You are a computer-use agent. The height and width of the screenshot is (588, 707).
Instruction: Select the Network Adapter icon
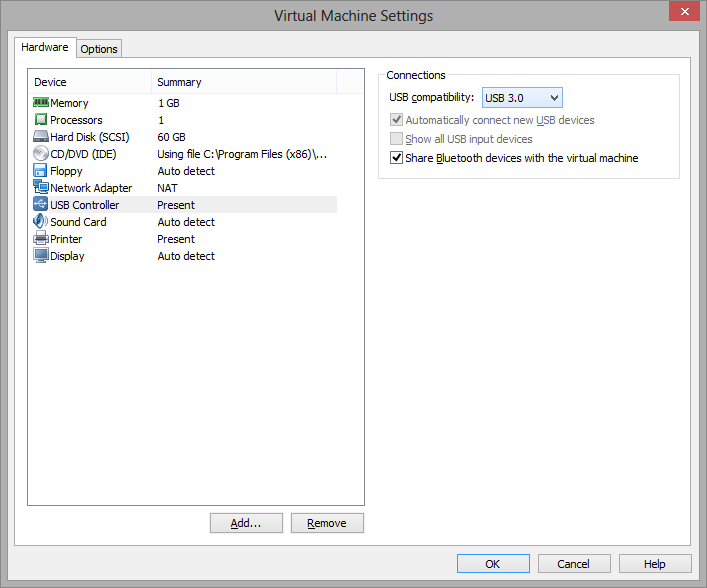[41, 188]
